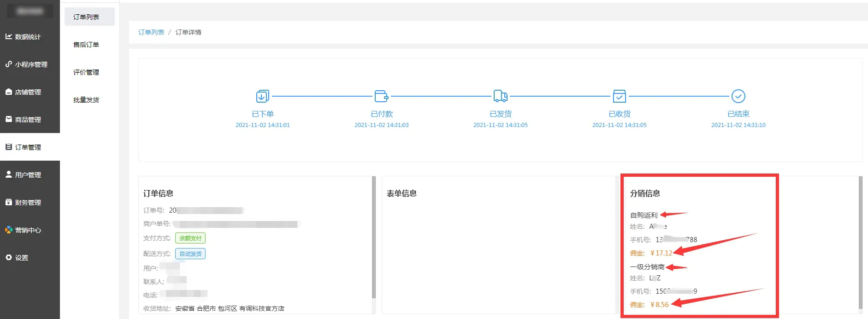Click the 财务管理 yuan icon
This screenshot has height=319, width=868.
point(9,202)
